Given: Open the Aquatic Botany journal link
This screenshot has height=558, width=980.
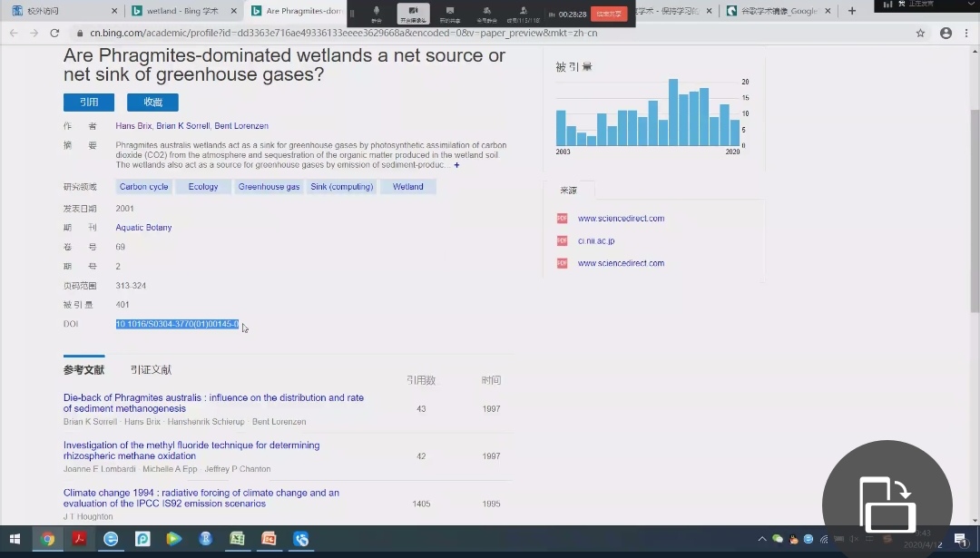Looking at the screenshot, I should (x=143, y=228).
